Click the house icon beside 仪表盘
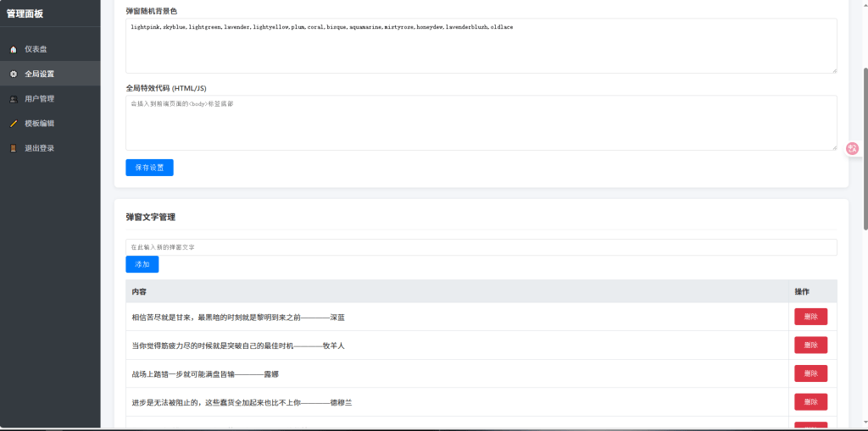The image size is (868, 431). point(13,49)
